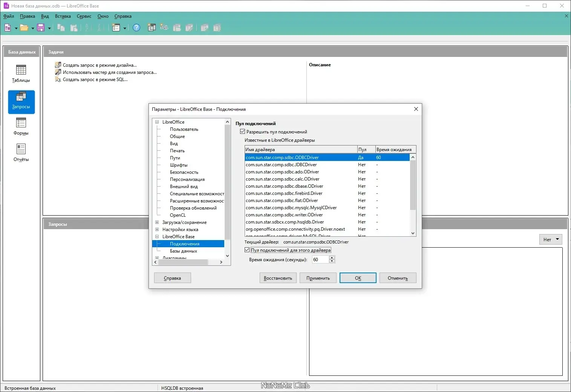Viewport: 571px width, 392px height.
Task: Confirm the dialog with the OK button
Action: 358,278
